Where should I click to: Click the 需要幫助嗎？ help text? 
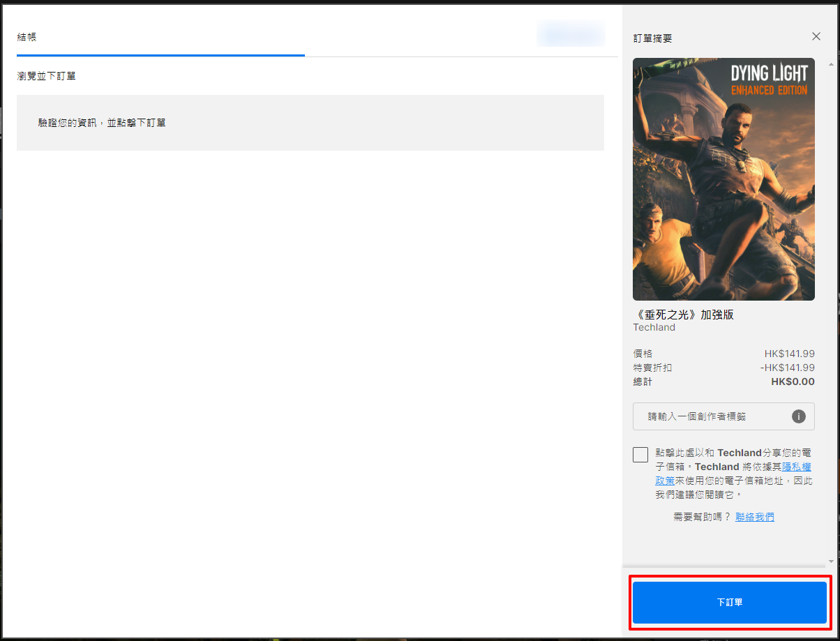click(x=702, y=517)
